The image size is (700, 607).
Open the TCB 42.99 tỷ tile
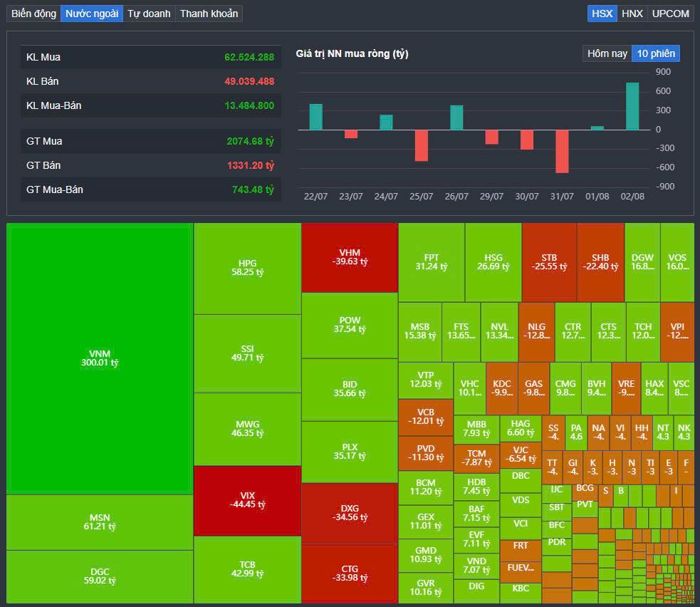click(247, 570)
